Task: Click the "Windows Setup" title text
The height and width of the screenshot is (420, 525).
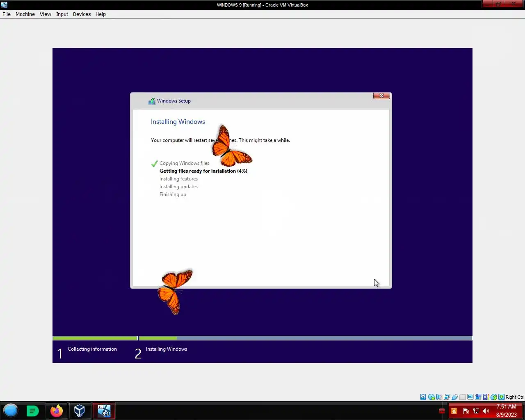Action: click(x=174, y=101)
